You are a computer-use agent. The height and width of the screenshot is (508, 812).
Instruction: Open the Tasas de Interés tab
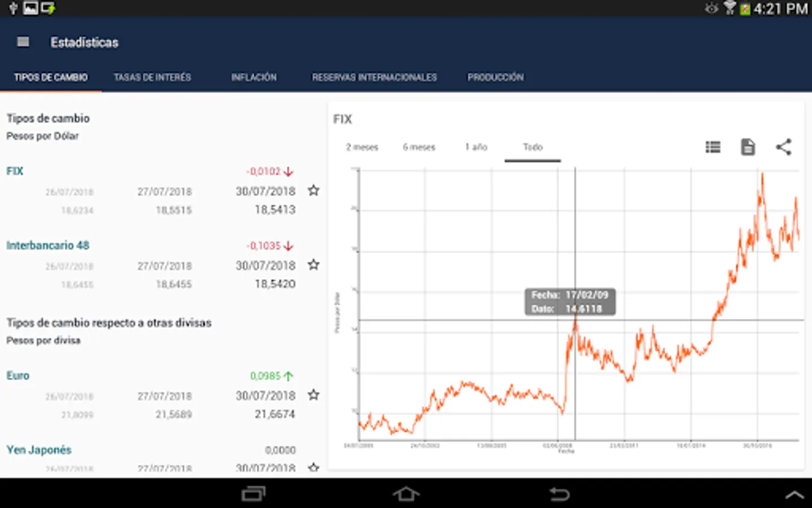(152, 77)
